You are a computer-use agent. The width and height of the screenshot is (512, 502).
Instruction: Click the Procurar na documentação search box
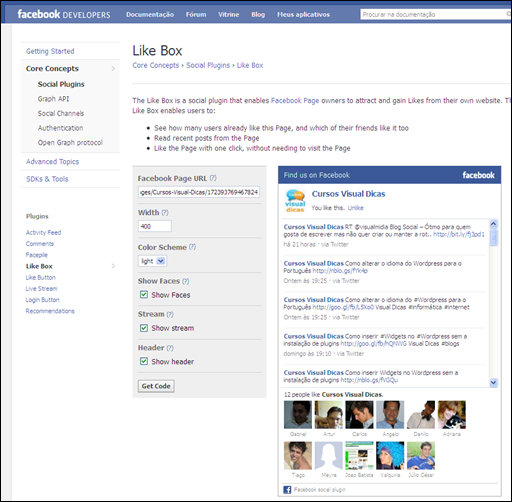[435, 14]
